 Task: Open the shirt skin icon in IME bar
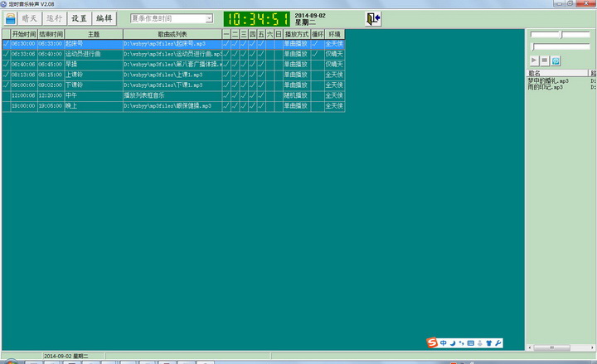[489, 343]
